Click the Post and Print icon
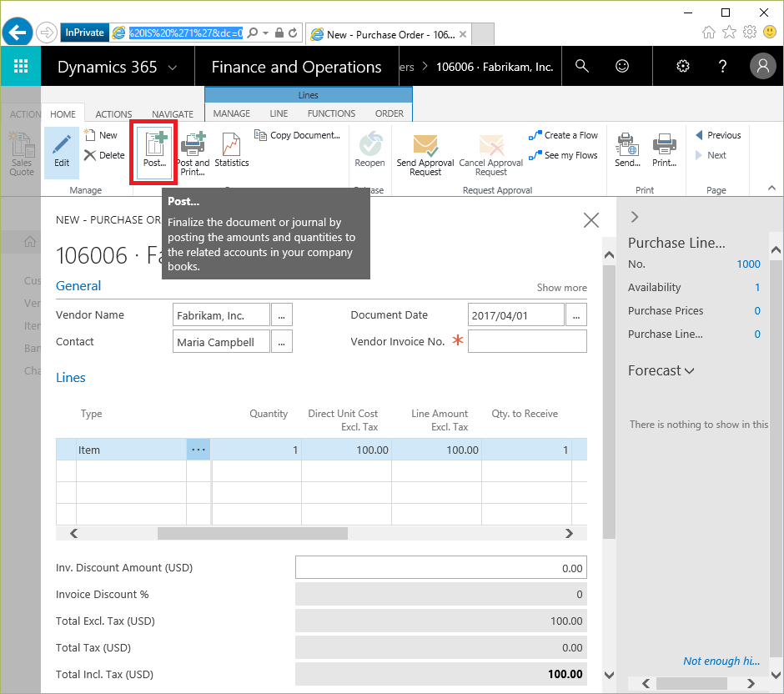784x694 pixels. click(x=193, y=153)
